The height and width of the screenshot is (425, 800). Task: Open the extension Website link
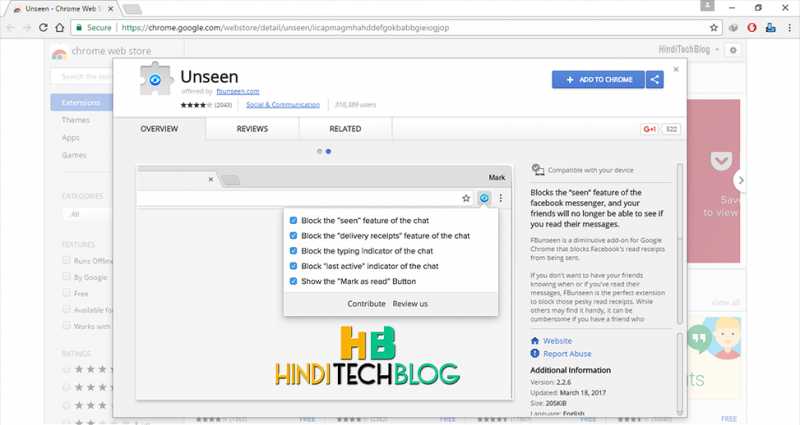click(557, 341)
